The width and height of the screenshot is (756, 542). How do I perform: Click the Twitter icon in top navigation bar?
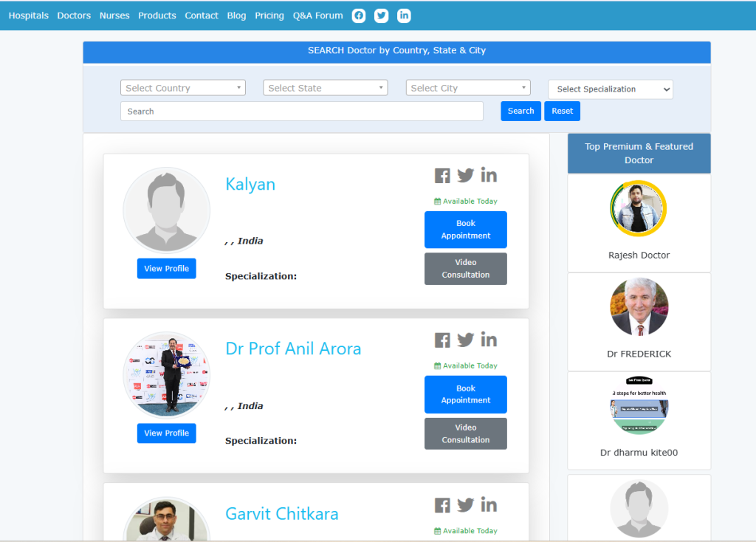pyautogui.click(x=381, y=16)
